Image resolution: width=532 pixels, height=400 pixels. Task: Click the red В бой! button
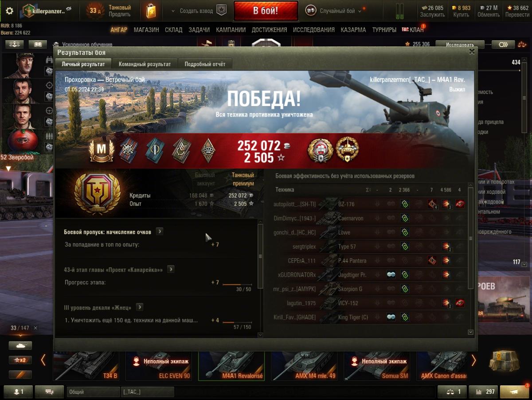(266, 11)
